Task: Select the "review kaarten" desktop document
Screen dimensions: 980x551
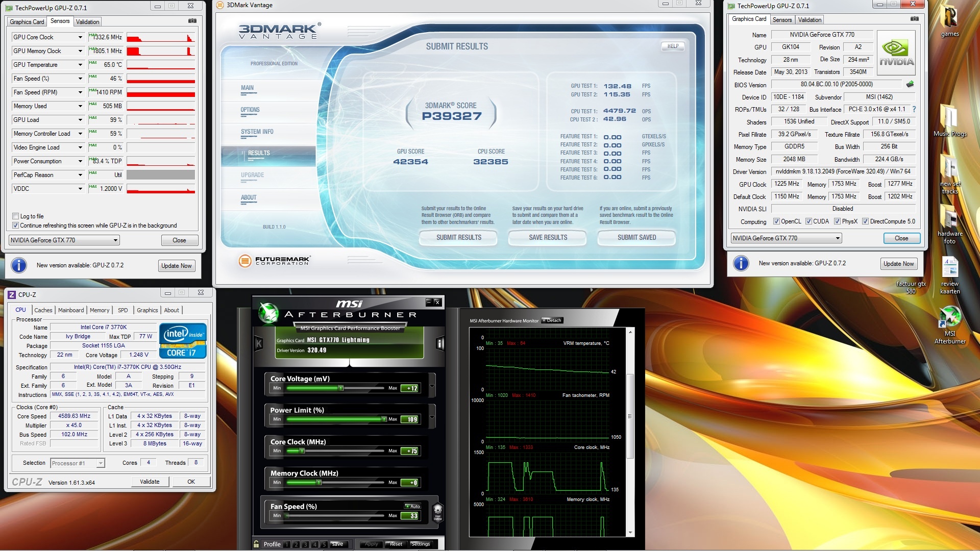Action: tap(950, 275)
